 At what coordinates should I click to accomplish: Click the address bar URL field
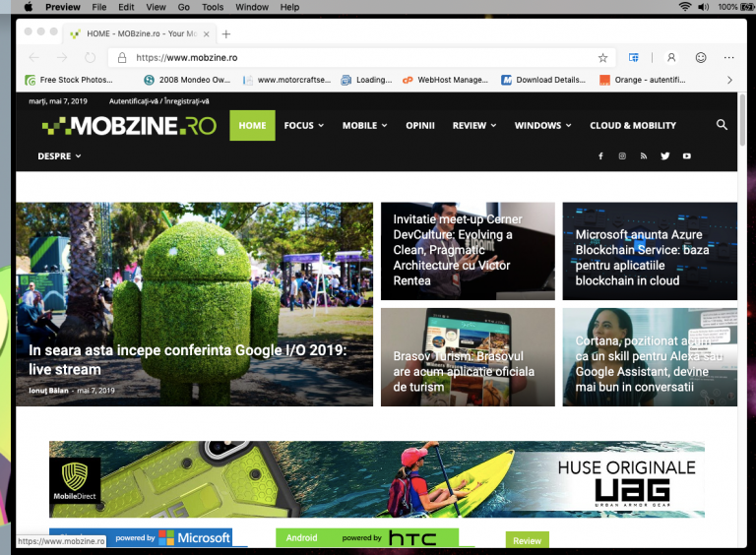[361, 58]
